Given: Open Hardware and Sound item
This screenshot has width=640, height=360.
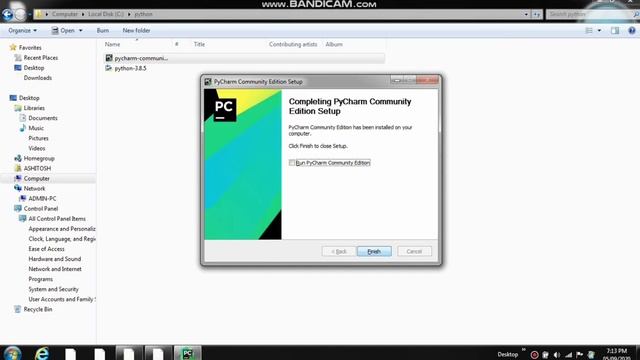Looking at the screenshot, I should [x=55, y=259].
